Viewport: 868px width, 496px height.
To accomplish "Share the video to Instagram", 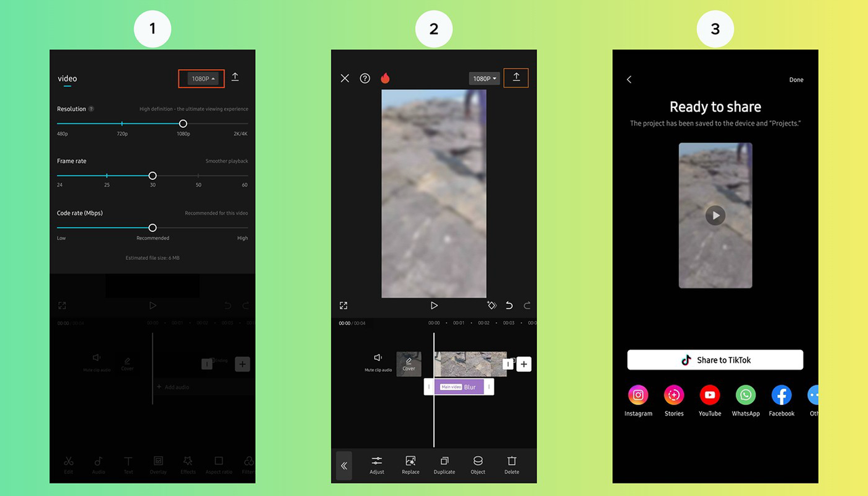I will point(638,395).
